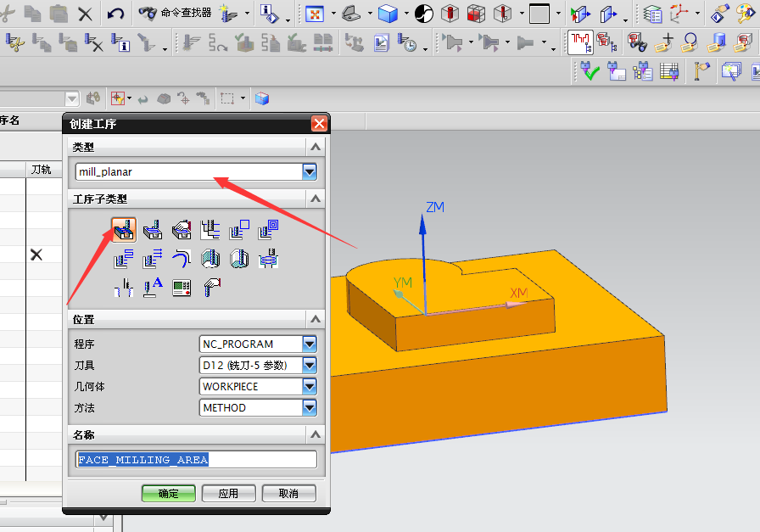Screen dimensions: 760x532
Task: Click the operation Information icon with 'i'
Action: point(120,42)
